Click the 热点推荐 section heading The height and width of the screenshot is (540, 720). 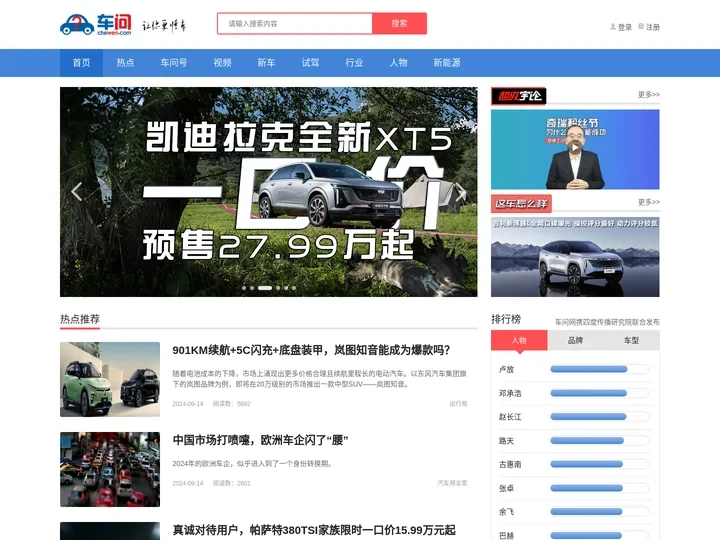click(80, 319)
